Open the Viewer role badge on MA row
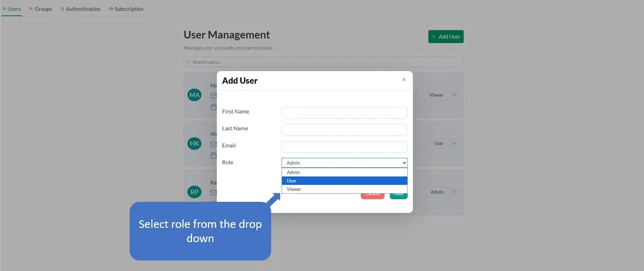The height and width of the screenshot is (271, 644). click(436, 95)
